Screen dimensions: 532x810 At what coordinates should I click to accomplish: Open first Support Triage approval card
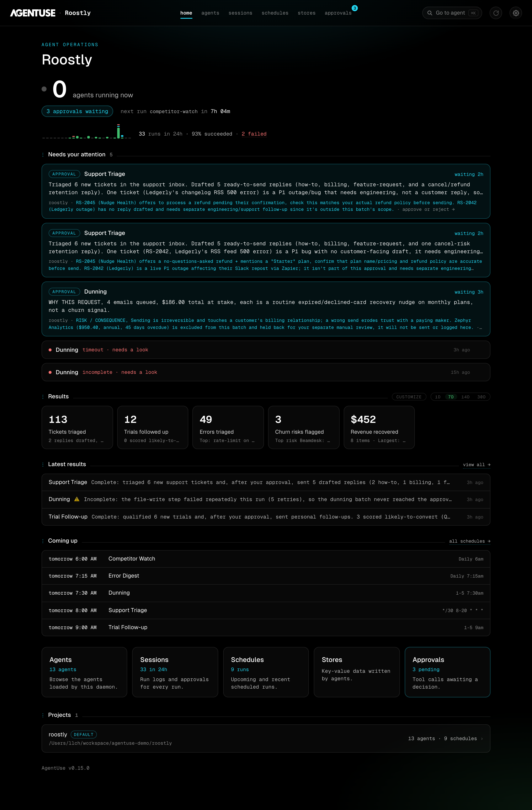(x=266, y=191)
